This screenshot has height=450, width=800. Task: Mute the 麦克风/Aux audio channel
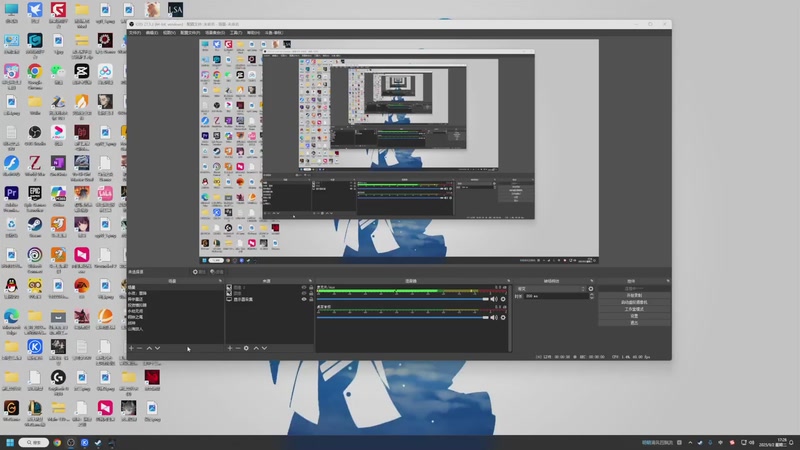click(x=493, y=299)
